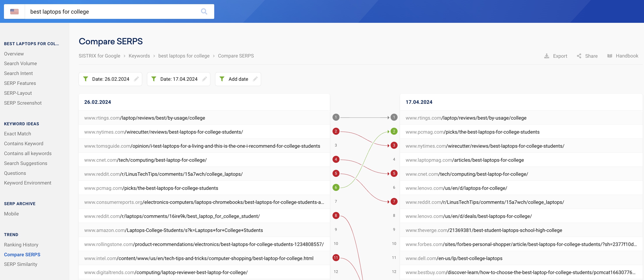This screenshot has height=280, width=644.
Task: Click SISTRIX for Google breadcrumb
Action: click(99, 56)
